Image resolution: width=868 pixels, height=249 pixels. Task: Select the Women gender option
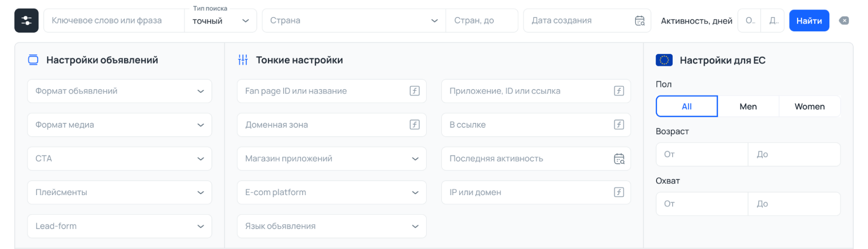[809, 106]
